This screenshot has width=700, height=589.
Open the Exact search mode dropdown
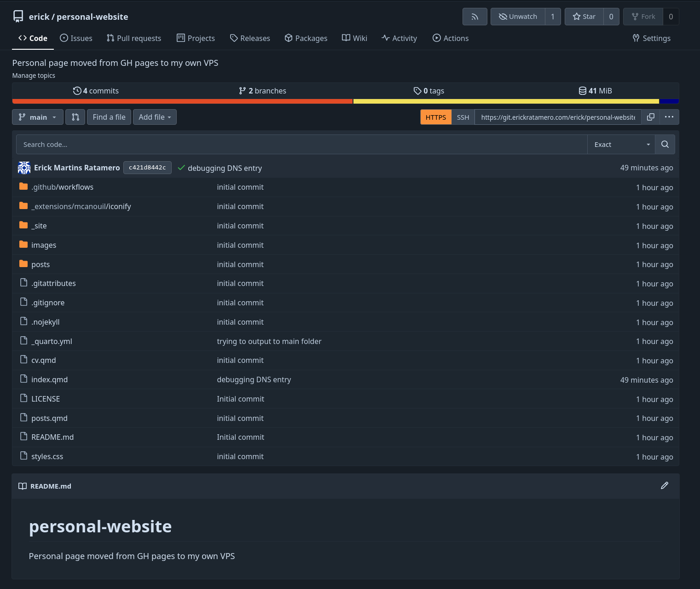[621, 145]
